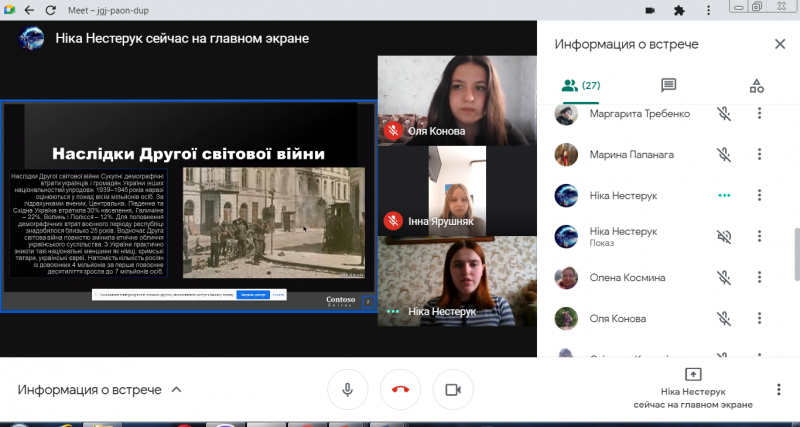The width and height of the screenshot is (800, 427).
Task: Click speaking dots indicator beside Ніка Нестерук
Action: [x=723, y=195]
